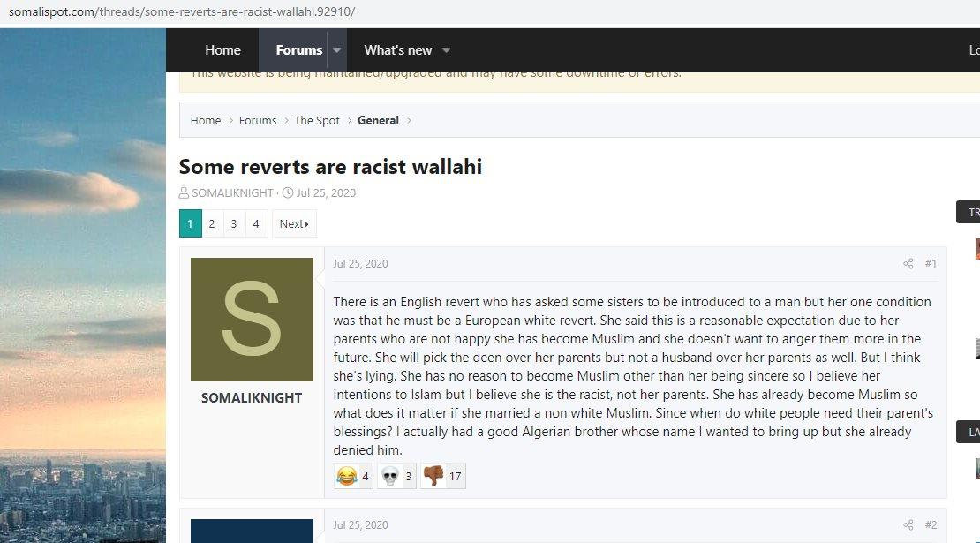Image resolution: width=980 pixels, height=543 pixels.
Task: Click the laughing emoji reaction on post #1
Action: 353,476
